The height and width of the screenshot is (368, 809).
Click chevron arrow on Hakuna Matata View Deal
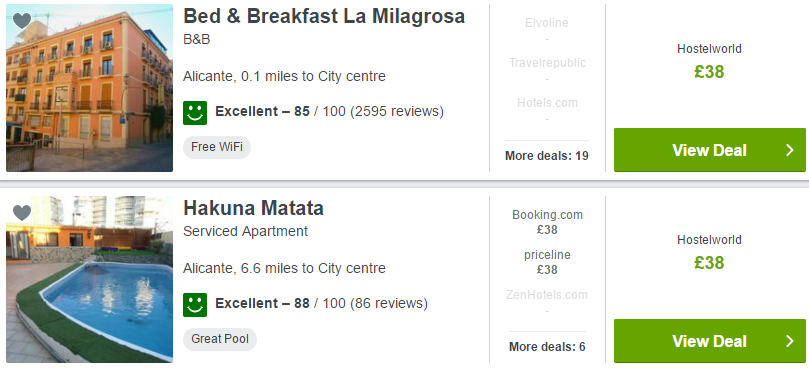point(789,341)
